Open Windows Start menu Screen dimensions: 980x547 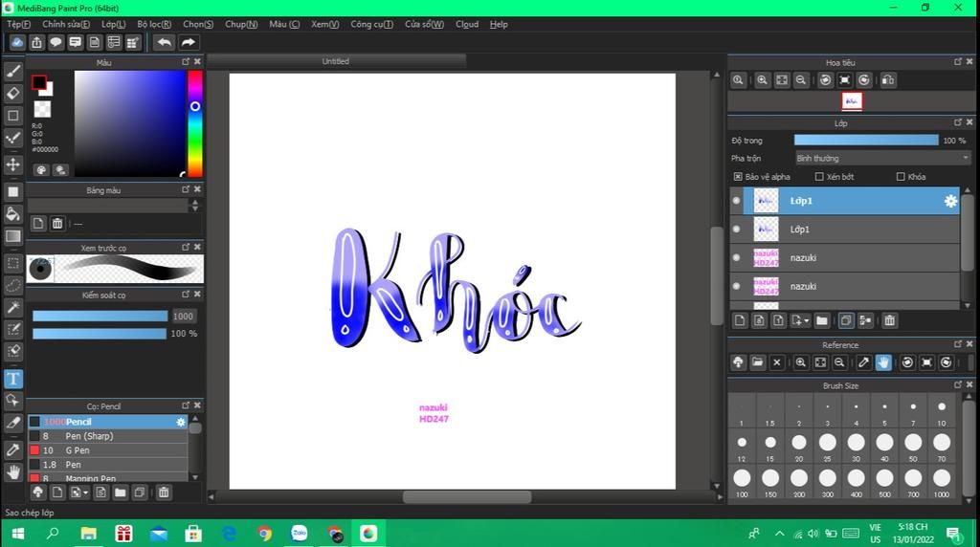pos(17,534)
